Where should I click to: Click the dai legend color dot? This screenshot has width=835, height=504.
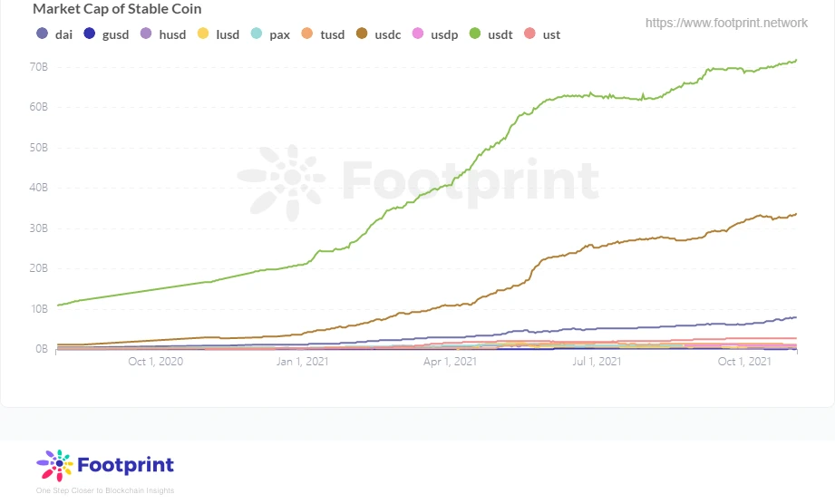42,34
